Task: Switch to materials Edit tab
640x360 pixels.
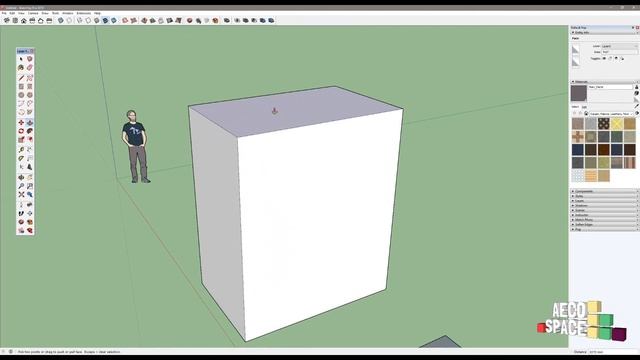Action: 584,107
